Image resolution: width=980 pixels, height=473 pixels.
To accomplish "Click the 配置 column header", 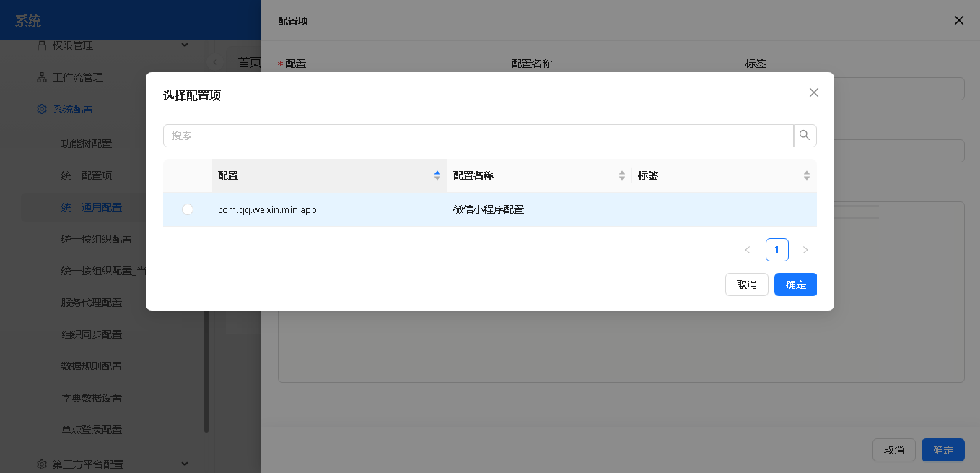I will [330, 175].
